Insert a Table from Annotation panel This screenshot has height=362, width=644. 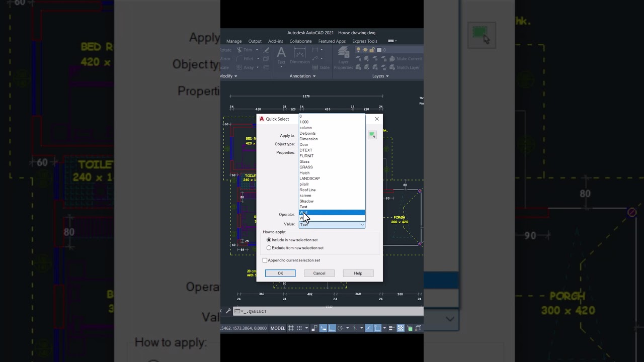click(320, 67)
